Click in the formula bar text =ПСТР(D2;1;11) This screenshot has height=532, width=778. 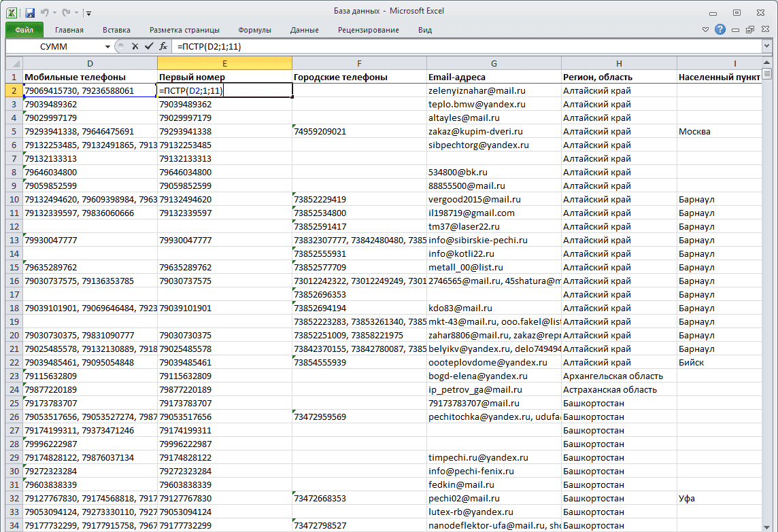(x=209, y=47)
